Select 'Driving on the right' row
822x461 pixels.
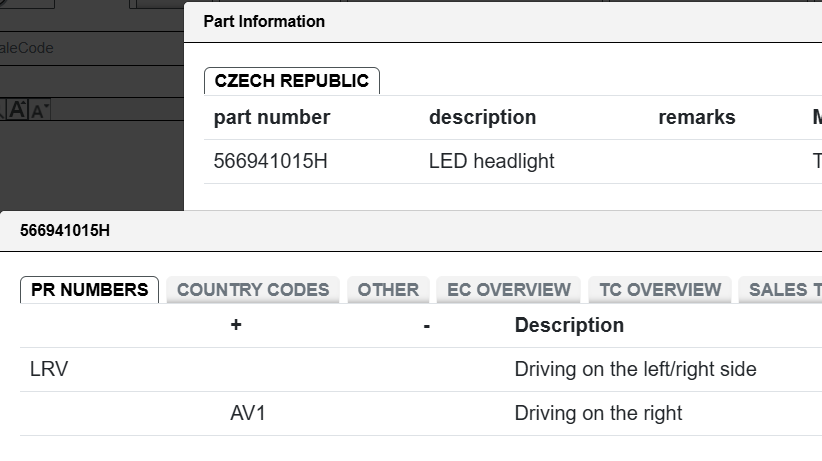(x=421, y=413)
